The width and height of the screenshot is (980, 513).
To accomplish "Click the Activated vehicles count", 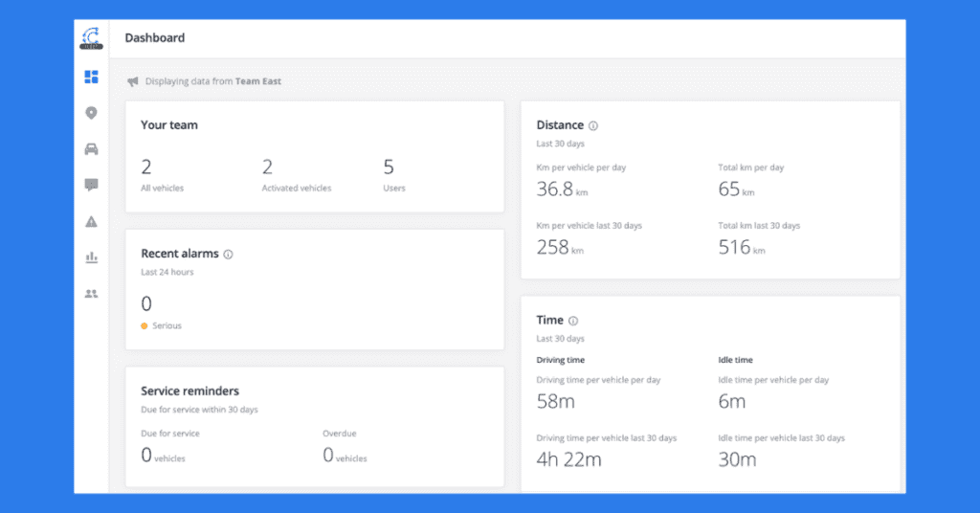I will pyautogui.click(x=268, y=167).
